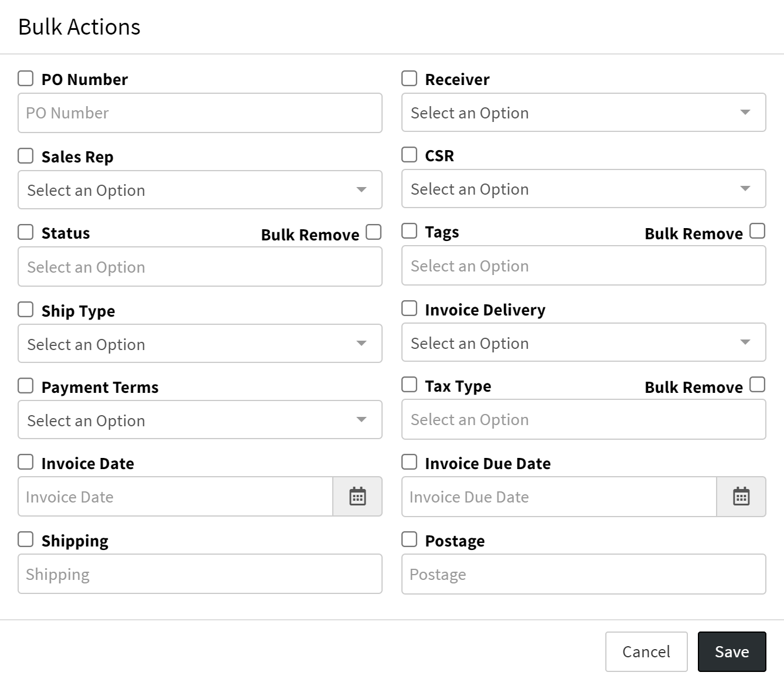Open the Sales Rep dropdown
This screenshot has height=679, width=784.
(200, 190)
